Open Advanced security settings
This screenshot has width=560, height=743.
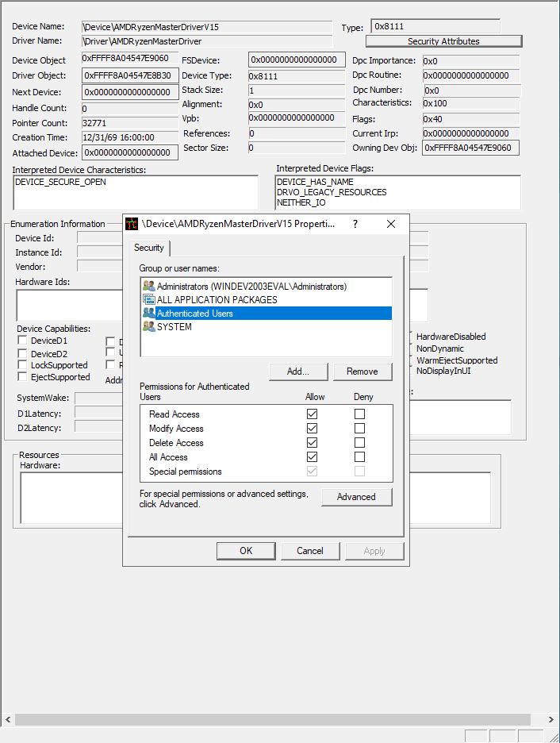tap(356, 497)
